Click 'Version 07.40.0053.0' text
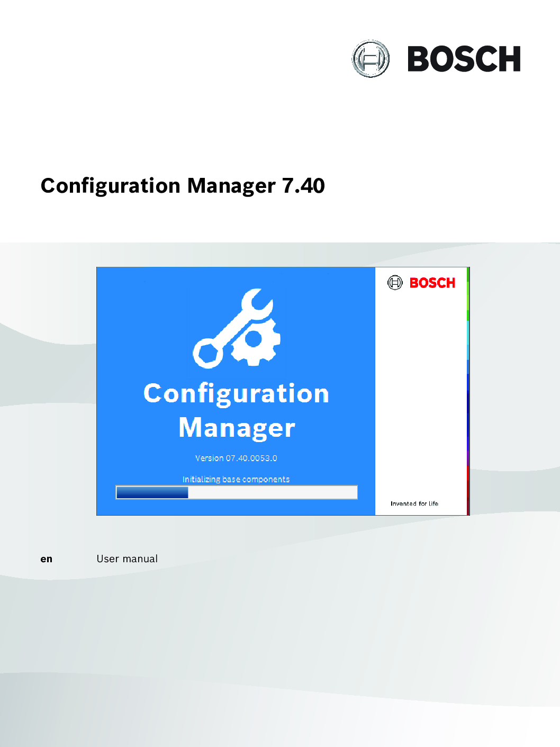 pyautogui.click(x=236, y=458)
